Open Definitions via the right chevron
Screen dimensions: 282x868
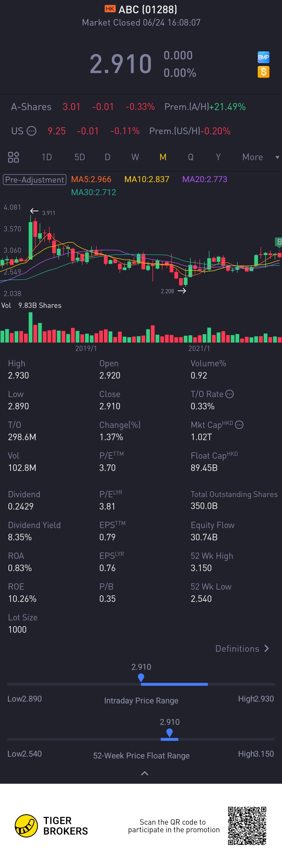(x=267, y=649)
